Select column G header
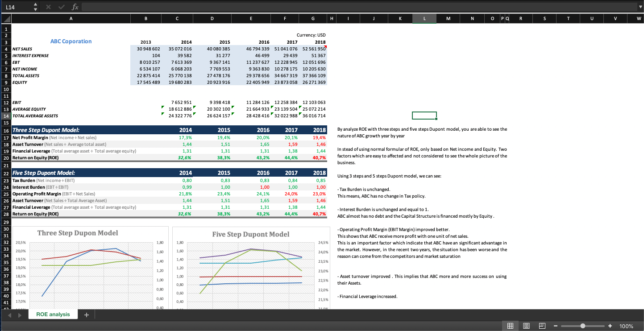The height and width of the screenshot is (331, 644). point(313,18)
